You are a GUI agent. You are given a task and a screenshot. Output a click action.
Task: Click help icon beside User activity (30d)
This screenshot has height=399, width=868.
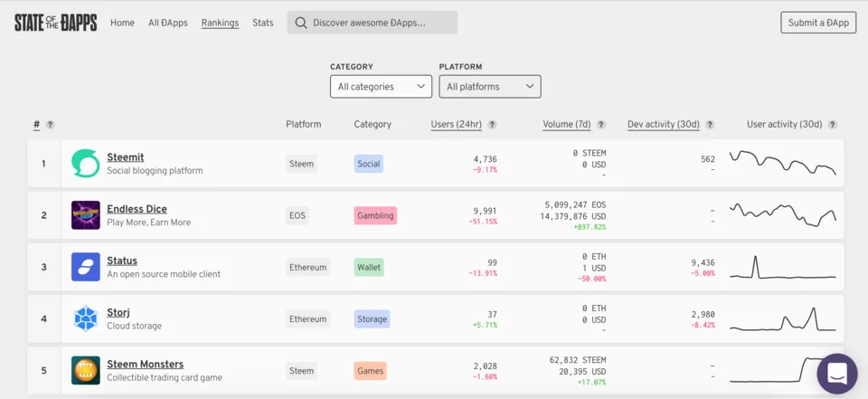point(832,125)
